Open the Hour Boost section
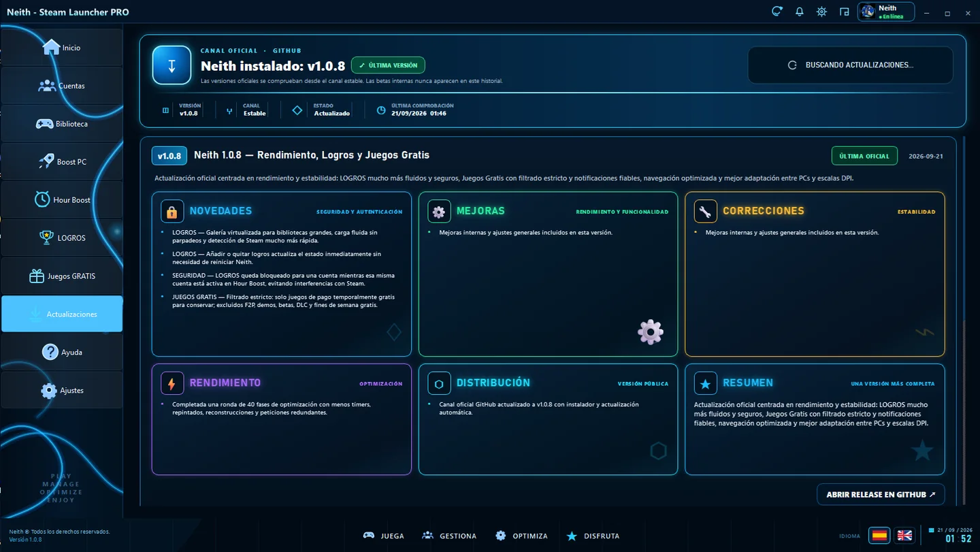The width and height of the screenshot is (980, 552). pos(62,200)
